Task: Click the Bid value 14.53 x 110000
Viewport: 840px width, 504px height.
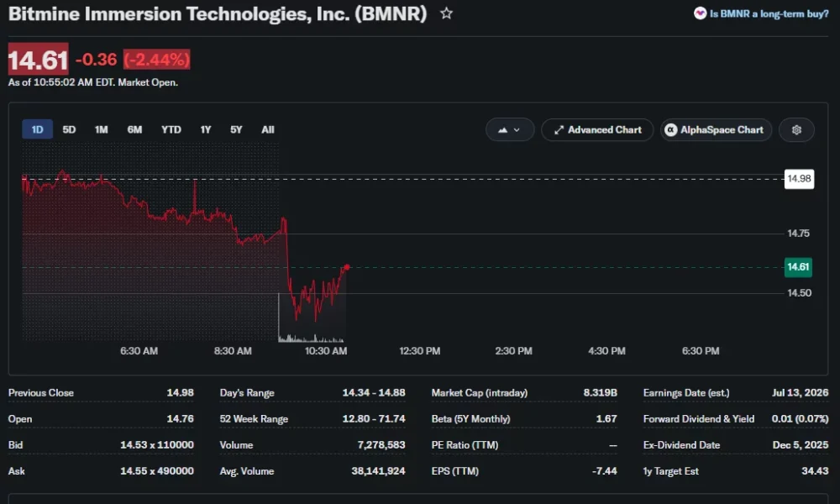Action: click(157, 444)
